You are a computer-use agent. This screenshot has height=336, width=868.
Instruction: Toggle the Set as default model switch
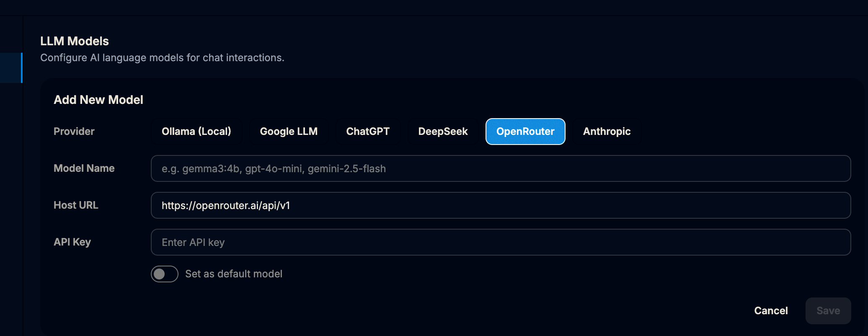click(x=165, y=274)
